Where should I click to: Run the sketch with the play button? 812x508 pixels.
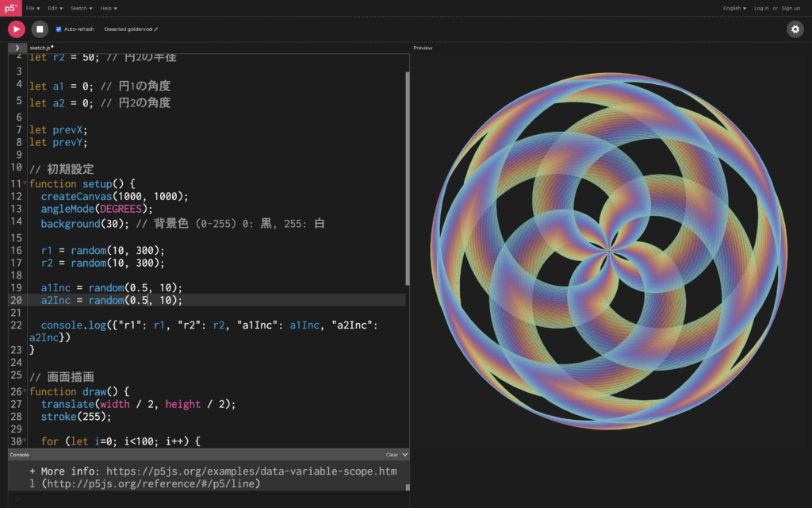(17, 29)
